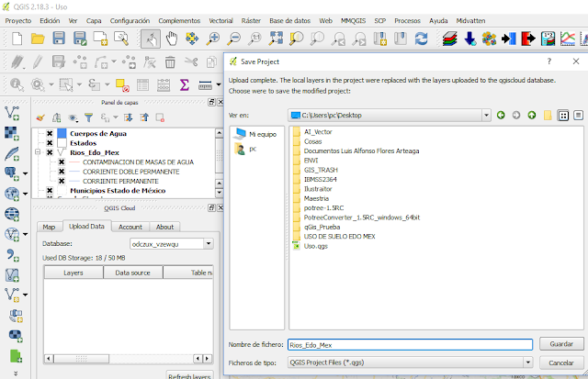Create new folder in Save dialog
This screenshot has height=379, width=588.
coord(548,116)
